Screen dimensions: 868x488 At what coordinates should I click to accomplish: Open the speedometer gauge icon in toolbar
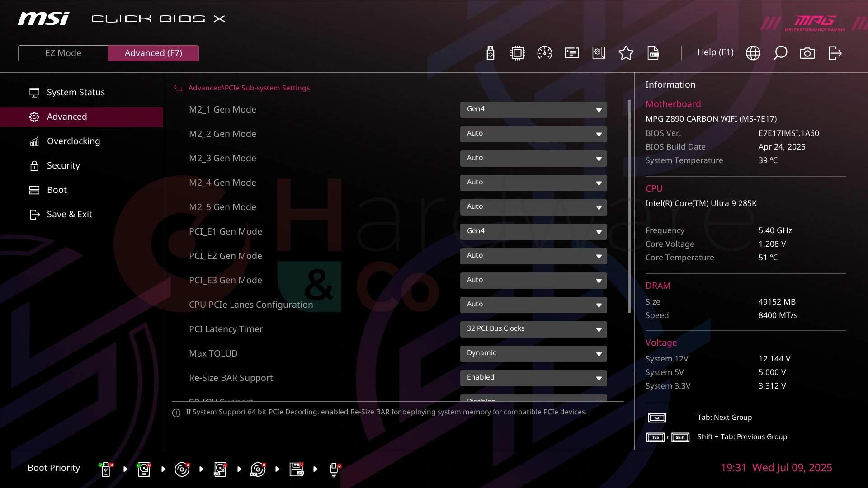click(x=544, y=53)
